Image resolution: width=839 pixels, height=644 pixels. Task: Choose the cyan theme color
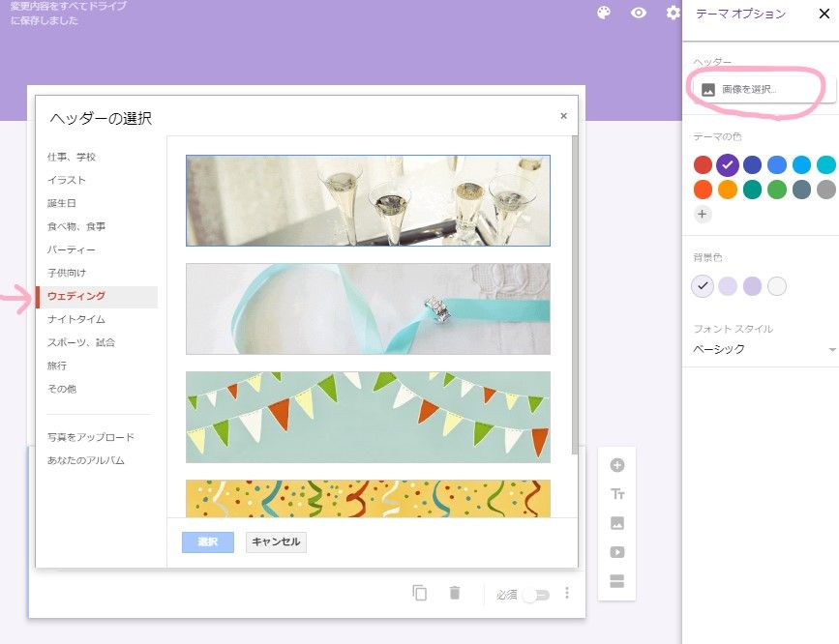(825, 164)
